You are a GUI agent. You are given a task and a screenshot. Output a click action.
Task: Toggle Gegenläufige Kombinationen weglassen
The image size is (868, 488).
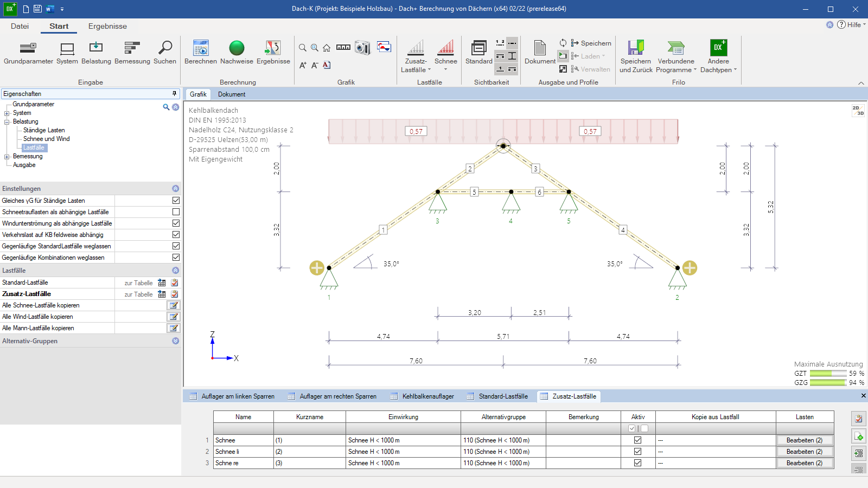point(176,258)
